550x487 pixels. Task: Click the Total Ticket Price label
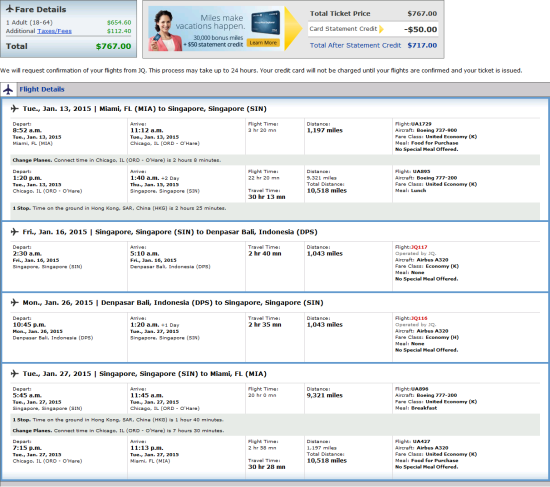(340, 14)
